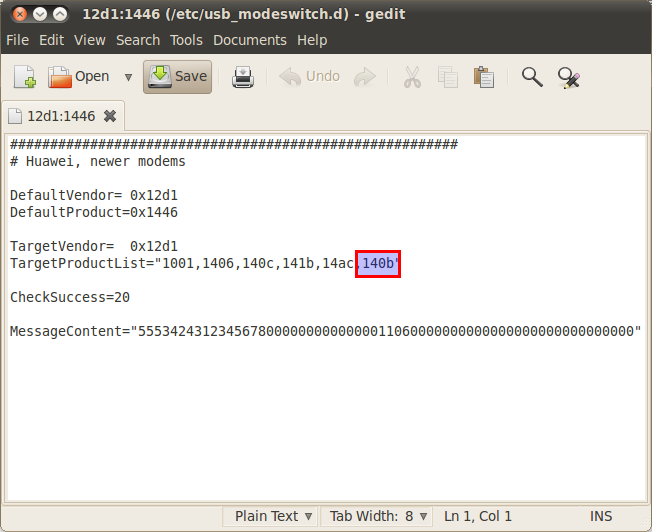Viewport: 652px width, 532px height.
Task: Close the 12d1:1446 tab
Action: (110, 116)
